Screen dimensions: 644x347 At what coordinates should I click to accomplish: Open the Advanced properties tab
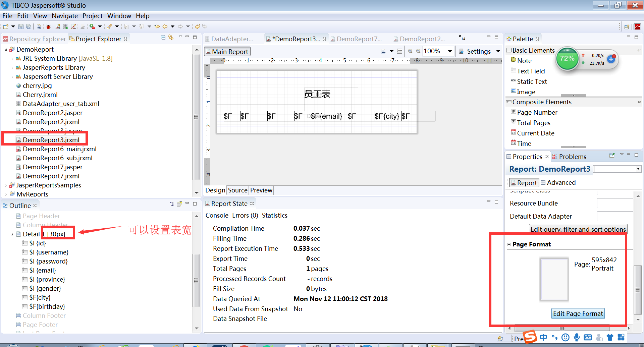(x=558, y=183)
